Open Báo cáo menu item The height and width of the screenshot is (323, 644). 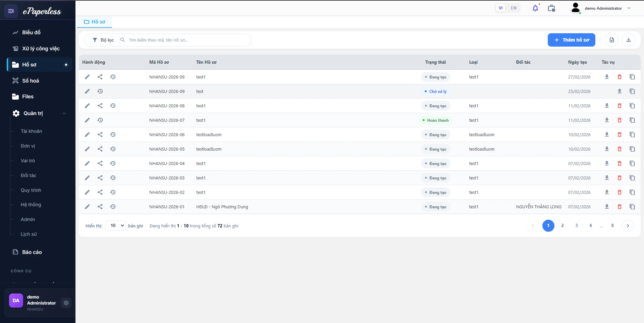click(40, 252)
